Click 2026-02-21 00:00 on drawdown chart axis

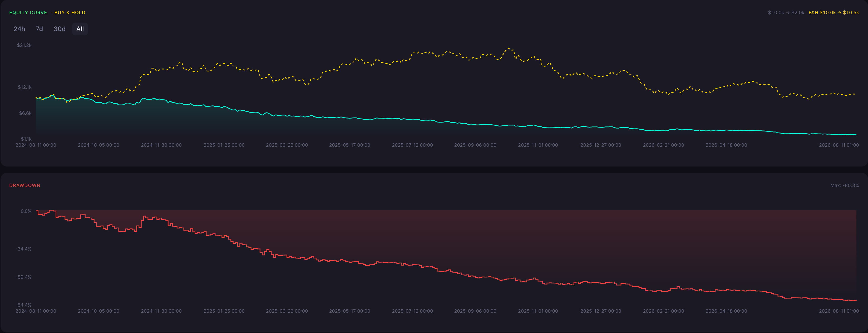[x=663, y=311]
